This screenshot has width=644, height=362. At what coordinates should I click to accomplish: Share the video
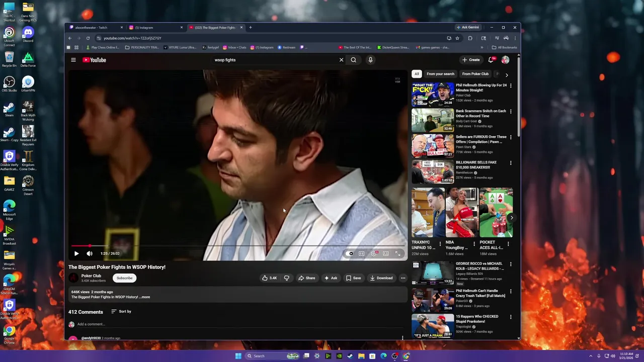click(x=306, y=278)
